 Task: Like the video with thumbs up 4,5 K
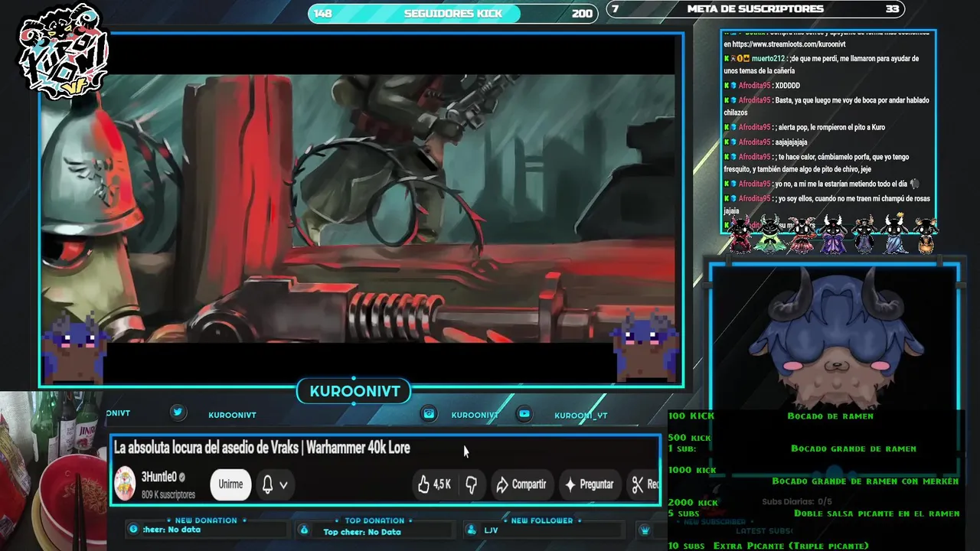coord(433,484)
